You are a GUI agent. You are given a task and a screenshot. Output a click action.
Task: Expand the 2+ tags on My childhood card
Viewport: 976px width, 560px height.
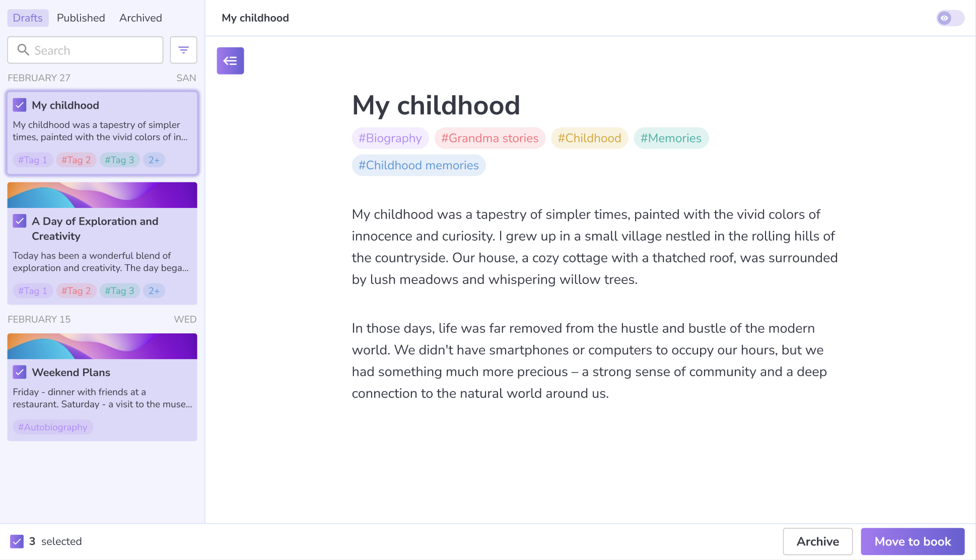(x=154, y=160)
